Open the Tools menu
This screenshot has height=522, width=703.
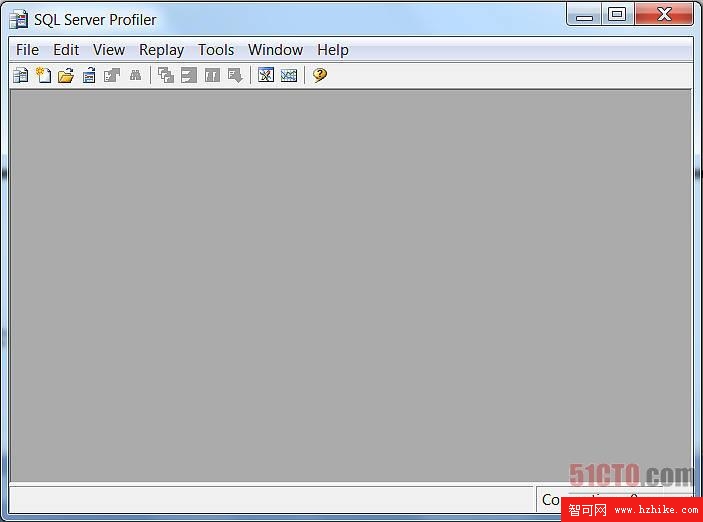(x=216, y=50)
